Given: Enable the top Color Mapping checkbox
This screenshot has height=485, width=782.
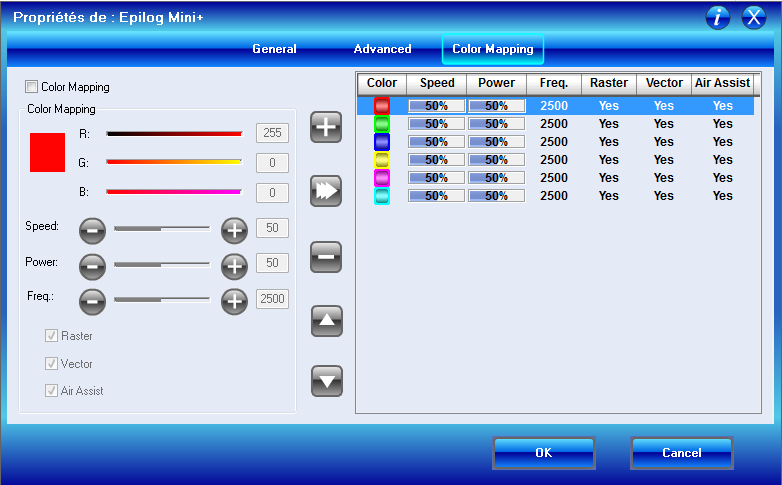Looking at the screenshot, I should point(31,87).
